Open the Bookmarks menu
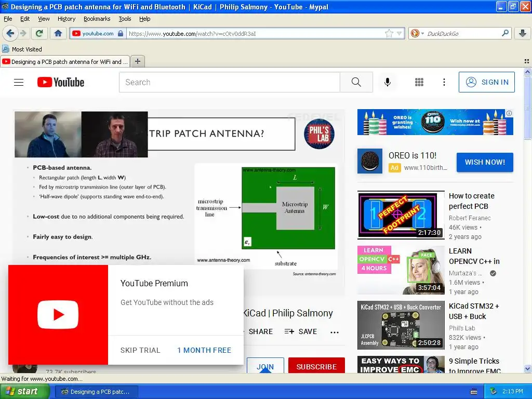 point(97,19)
